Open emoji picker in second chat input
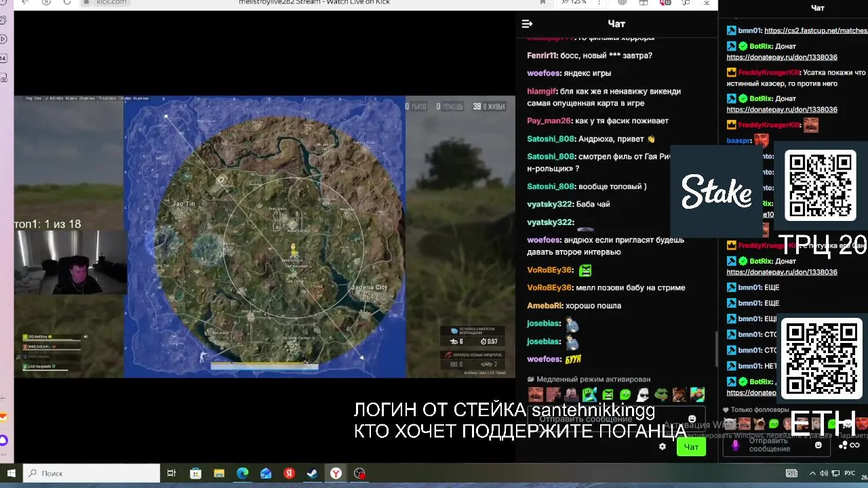The height and width of the screenshot is (488, 868). tap(818, 445)
